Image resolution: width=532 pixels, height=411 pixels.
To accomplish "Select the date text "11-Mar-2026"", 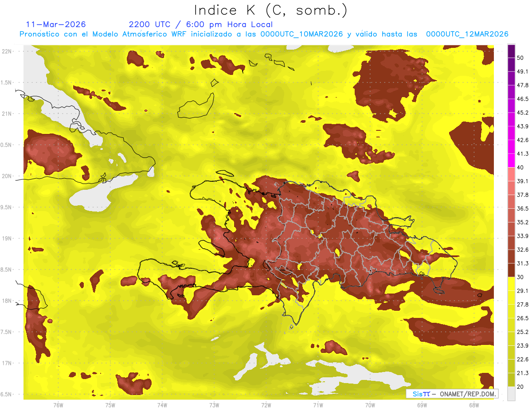I will 56,24.
